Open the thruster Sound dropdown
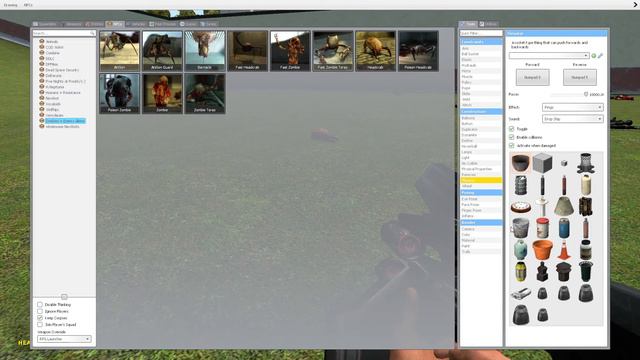The image size is (640, 360). 573,119
